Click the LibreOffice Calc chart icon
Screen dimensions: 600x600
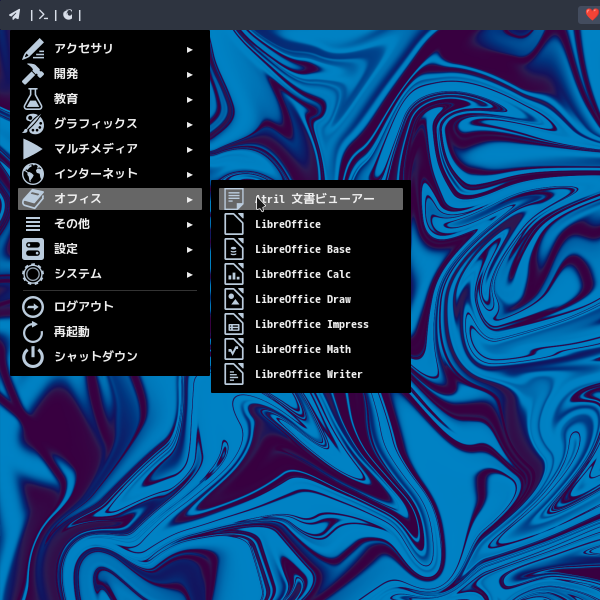click(x=234, y=274)
